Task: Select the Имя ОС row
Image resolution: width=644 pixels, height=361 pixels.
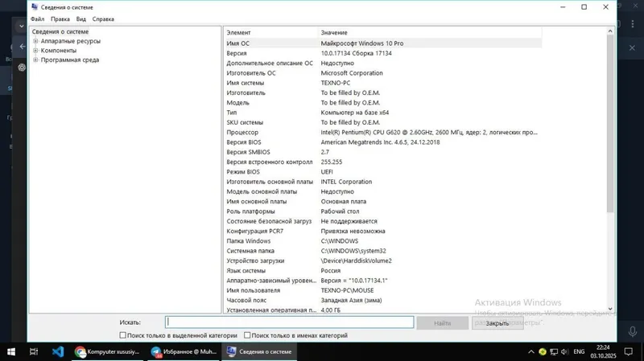Action: coord(383,43)
